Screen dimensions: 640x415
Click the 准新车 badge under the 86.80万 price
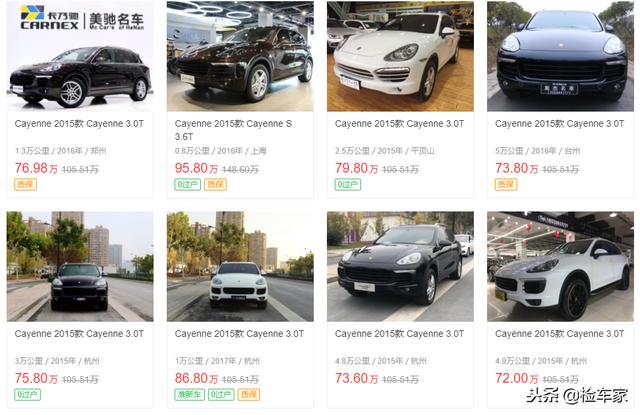click(189, 395)
